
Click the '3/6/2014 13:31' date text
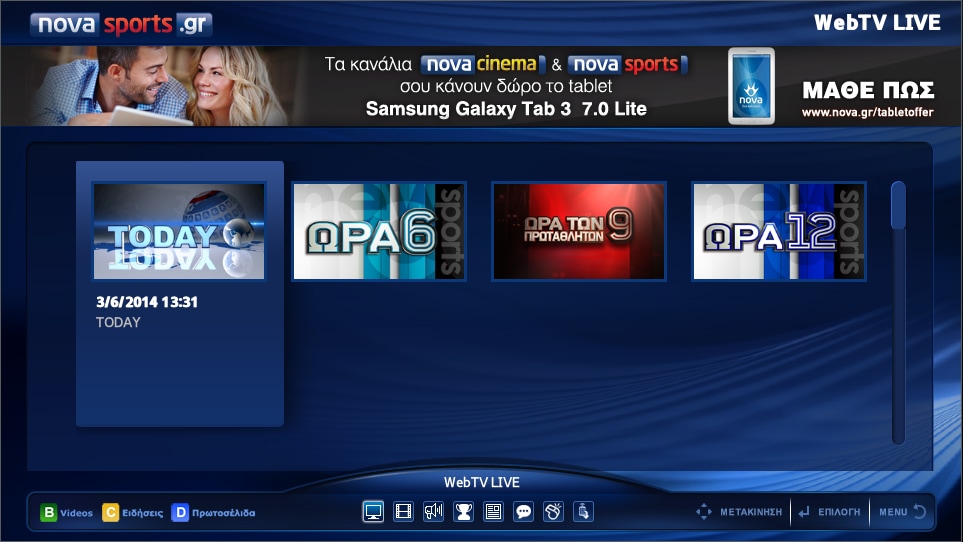tap(147, 301)
